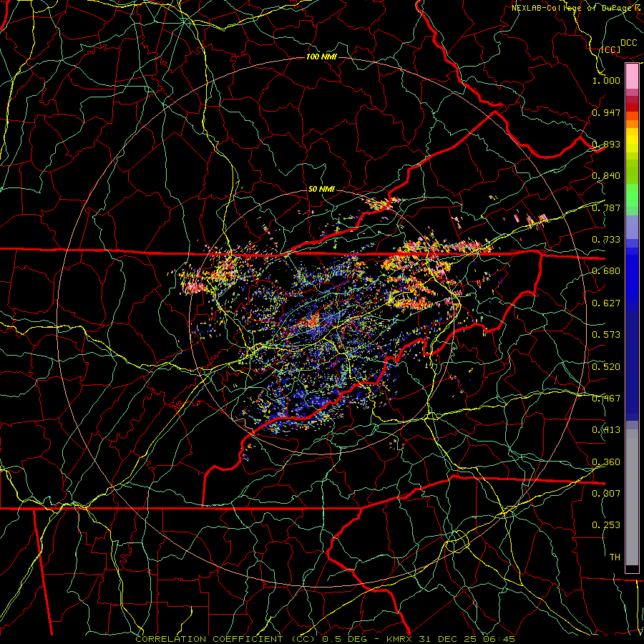Select the 0.627 legend value
The width and height of the screenshot is (644, 644).
click(606, 303)
